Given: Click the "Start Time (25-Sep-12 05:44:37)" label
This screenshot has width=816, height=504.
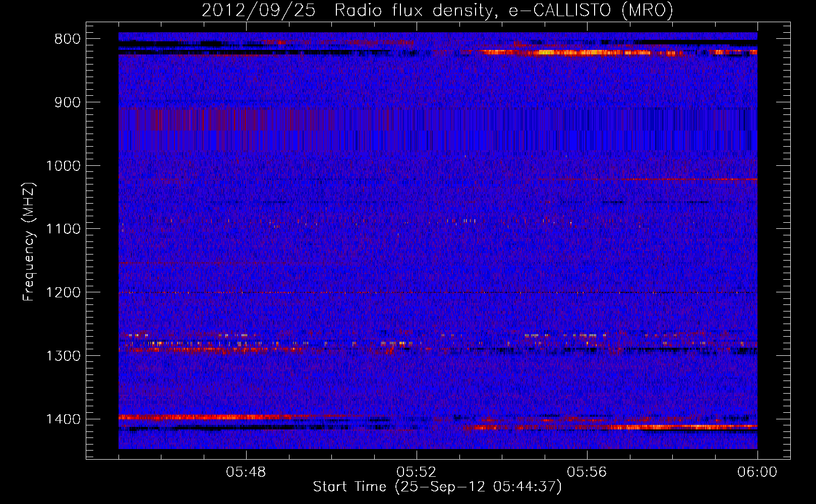Looking at the screenshot, I should pyautogui.click(x=437, y=487).
